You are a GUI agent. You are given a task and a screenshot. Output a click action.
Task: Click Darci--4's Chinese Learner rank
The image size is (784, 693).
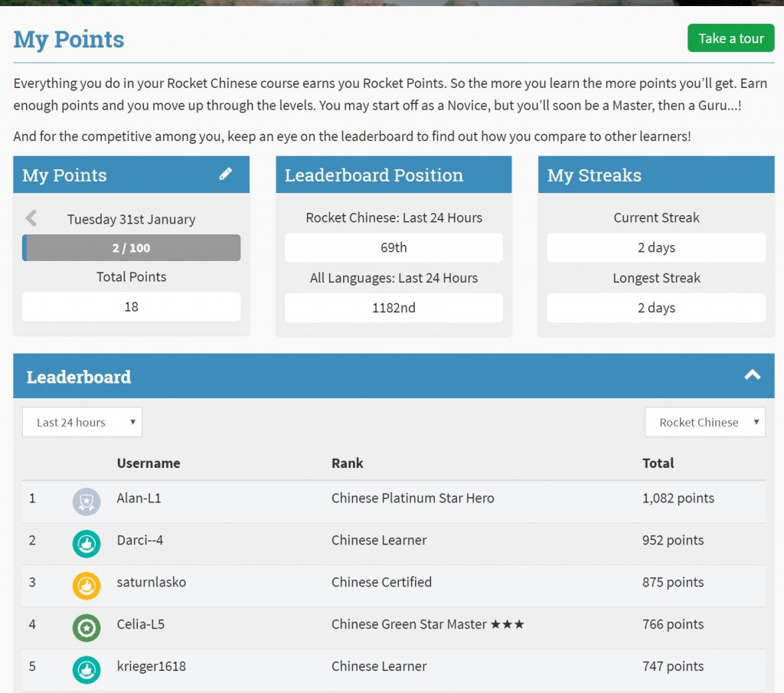click(379, 540)
